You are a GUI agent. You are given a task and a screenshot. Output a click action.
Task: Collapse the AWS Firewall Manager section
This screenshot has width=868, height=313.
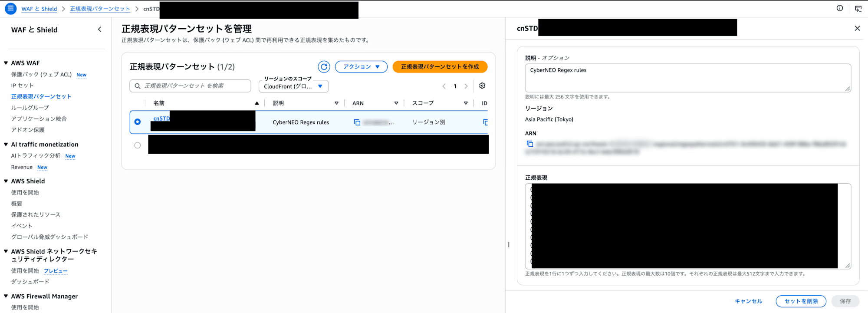tap(6, 297)
